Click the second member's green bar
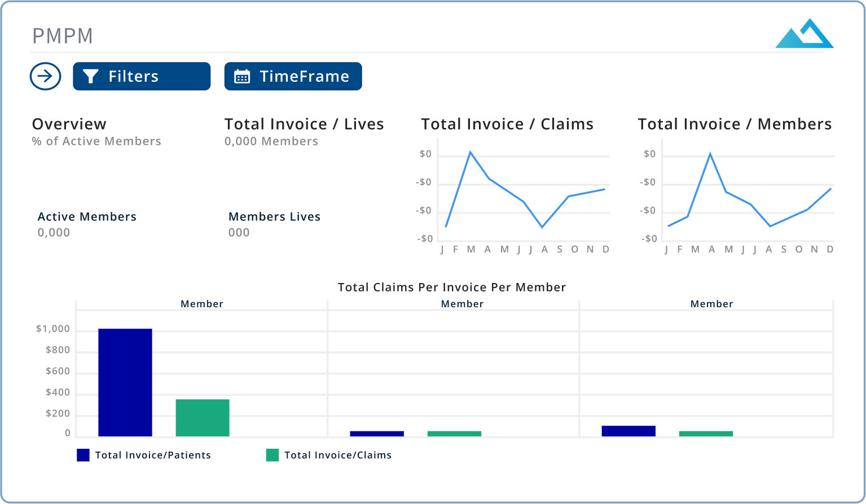Image resolution: width=866 pixels, height=504 pixels. click(x=454, y=434)
